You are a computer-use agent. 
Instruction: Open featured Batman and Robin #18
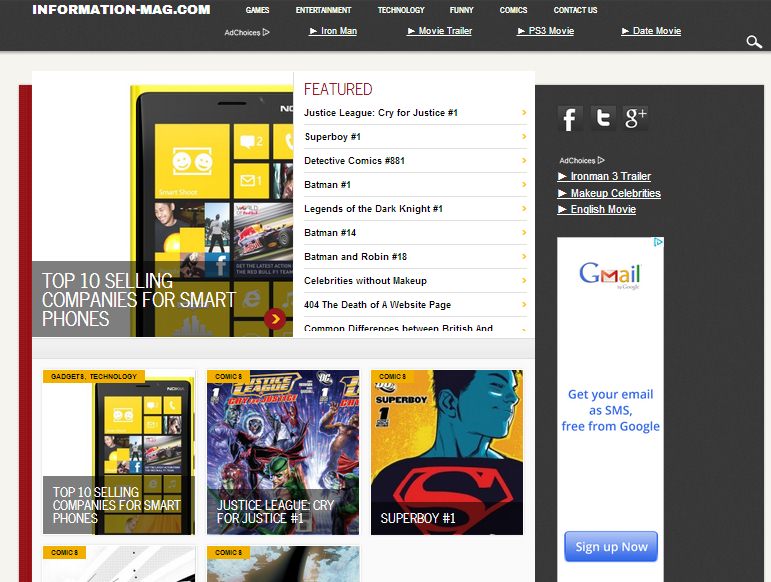click(355, 257)
